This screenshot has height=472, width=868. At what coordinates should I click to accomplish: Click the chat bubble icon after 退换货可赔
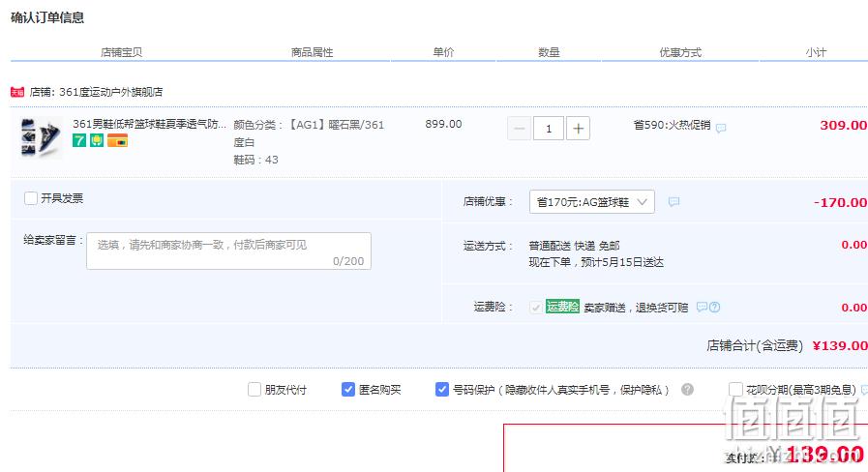coord(702,307)
